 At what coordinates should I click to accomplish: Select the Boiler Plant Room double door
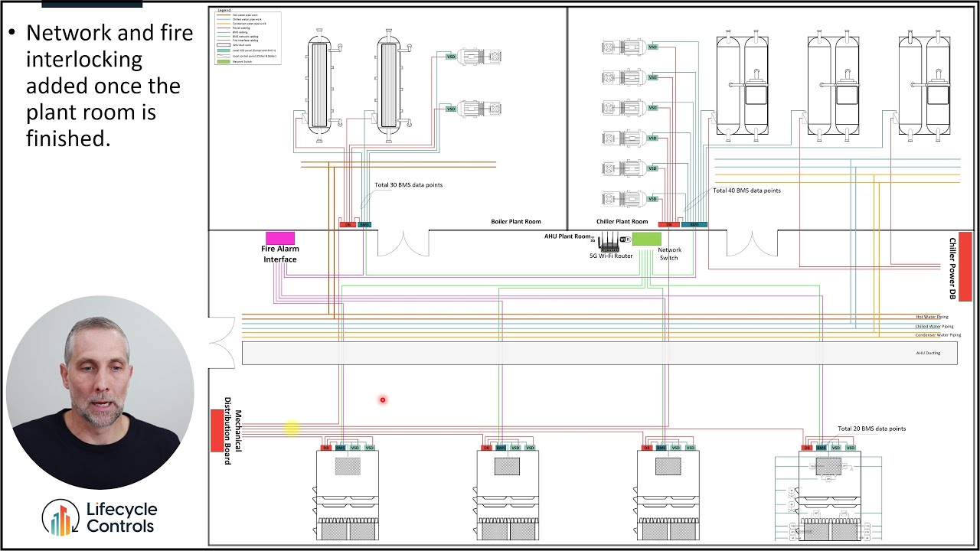[403, 243]
